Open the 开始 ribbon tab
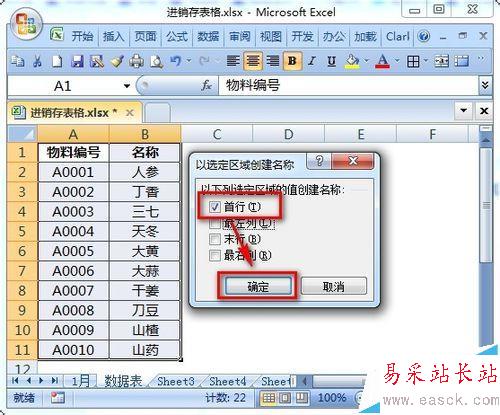The width and height of the screenshot is (500, 415). (x=82, y=36)
